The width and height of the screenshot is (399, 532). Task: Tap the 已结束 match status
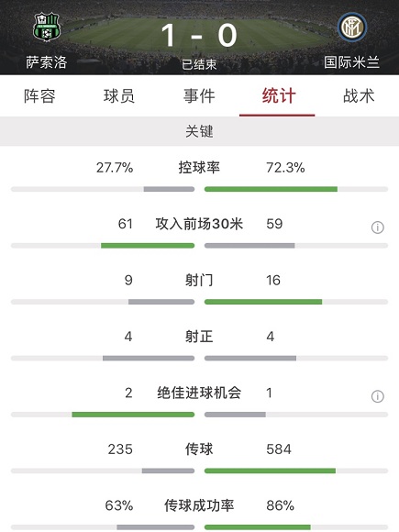199,64
